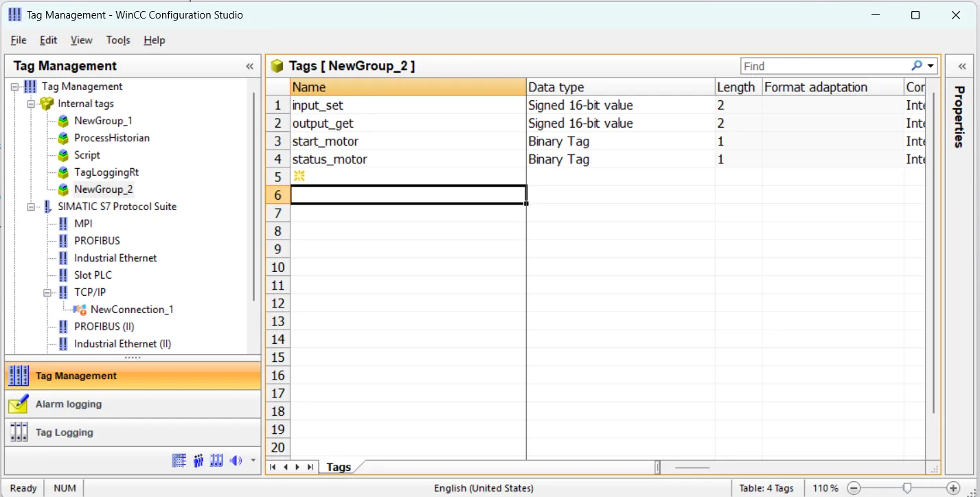Open the View menu
Viewport: 980px width, 497px height.
coord(81,40)
